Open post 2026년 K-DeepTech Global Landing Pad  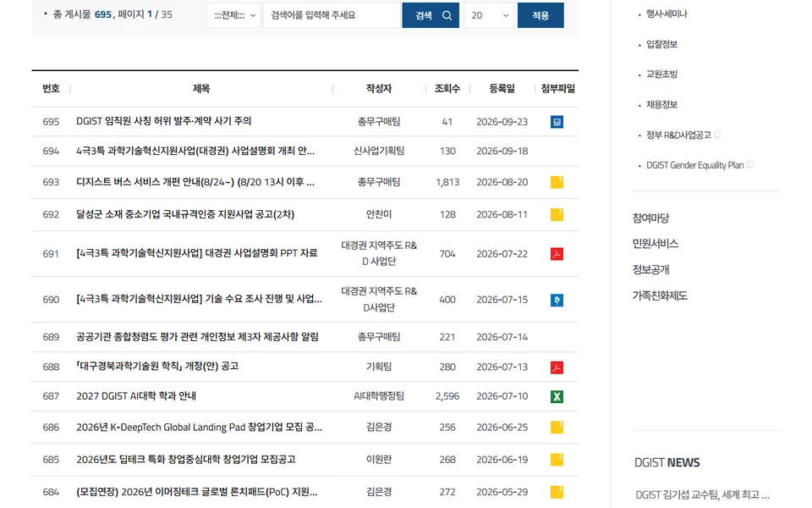tap(199, 427)
